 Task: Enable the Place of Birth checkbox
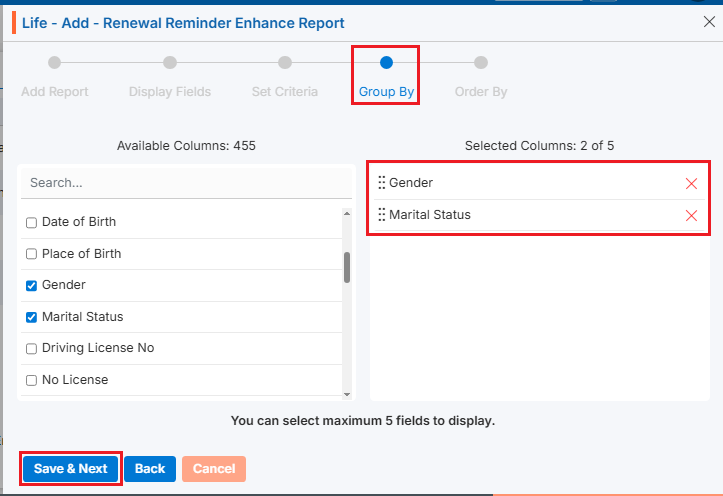31,254
